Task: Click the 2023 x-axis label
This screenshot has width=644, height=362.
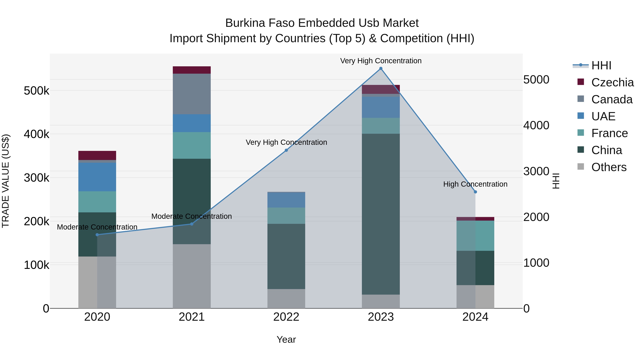Action: coord(381,317)
